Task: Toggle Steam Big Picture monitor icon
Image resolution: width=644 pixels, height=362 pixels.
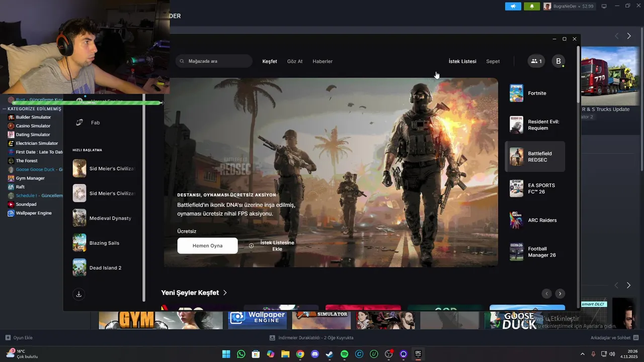Action: (x=604, y=6)
